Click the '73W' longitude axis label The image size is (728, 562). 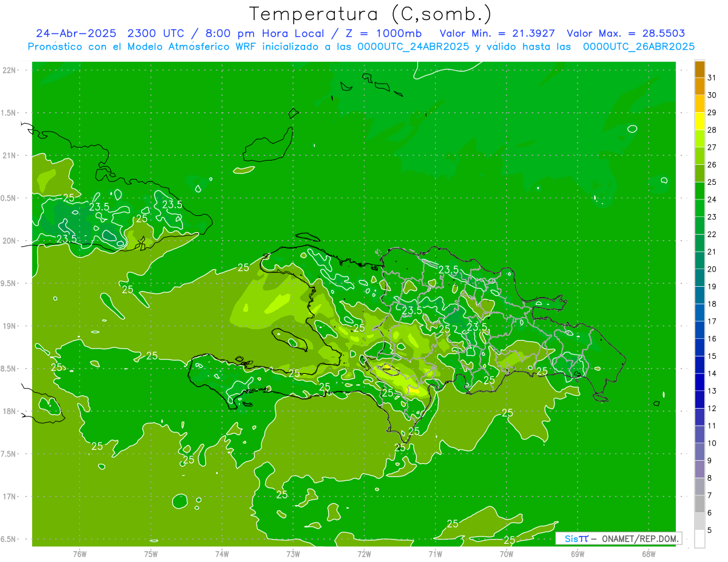point(293,554)
